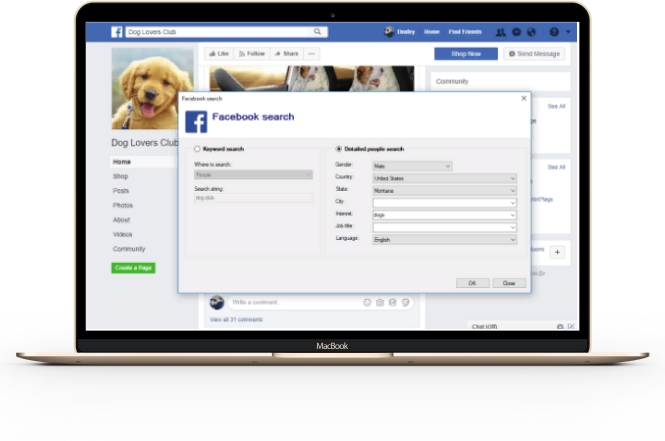Click the Search string input field
Viewport: 665px width, 441px height.
click(253, 198)
